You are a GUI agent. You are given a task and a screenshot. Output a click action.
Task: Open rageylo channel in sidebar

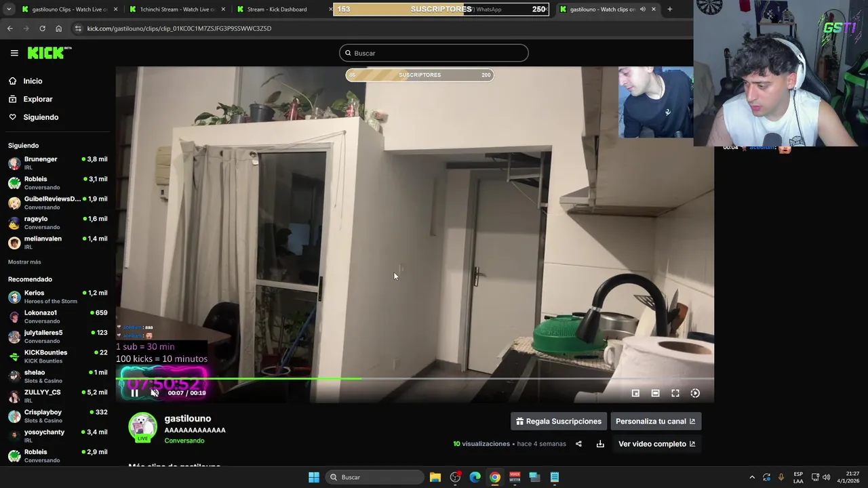pyautogui.click(x=58, y=222)
